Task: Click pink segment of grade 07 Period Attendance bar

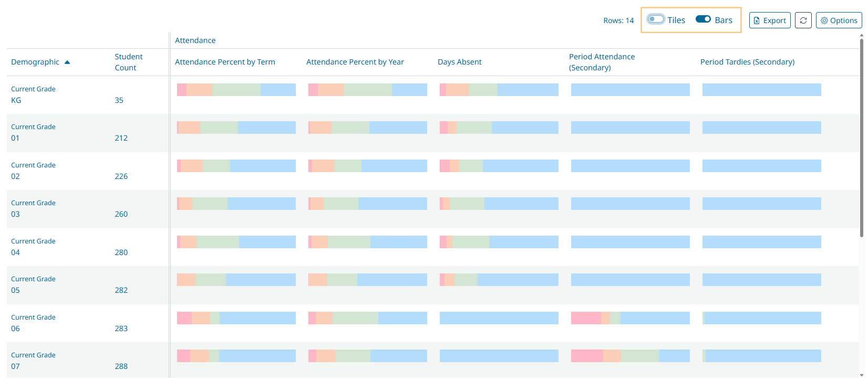Action: pyautogui.click(x=586, y=356)
